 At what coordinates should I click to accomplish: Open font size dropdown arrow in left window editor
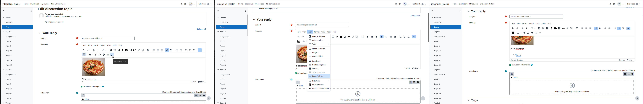(x=106, y=50)
